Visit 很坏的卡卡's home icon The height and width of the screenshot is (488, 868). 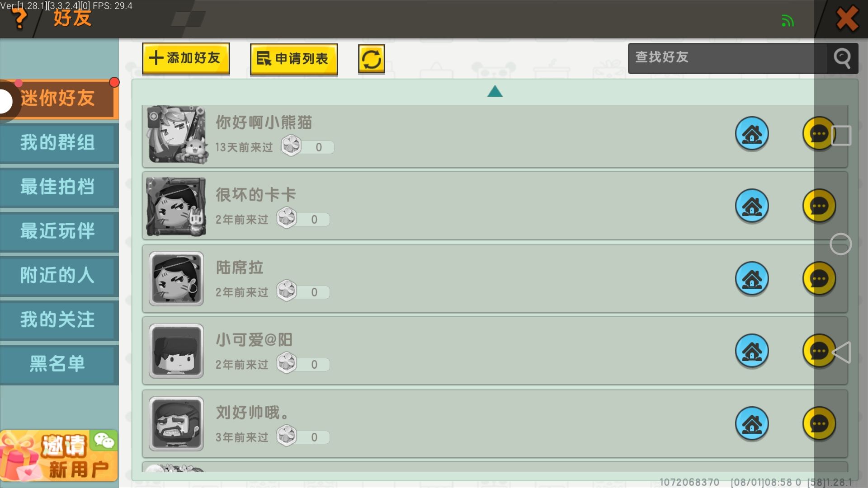tap(752, 206)
